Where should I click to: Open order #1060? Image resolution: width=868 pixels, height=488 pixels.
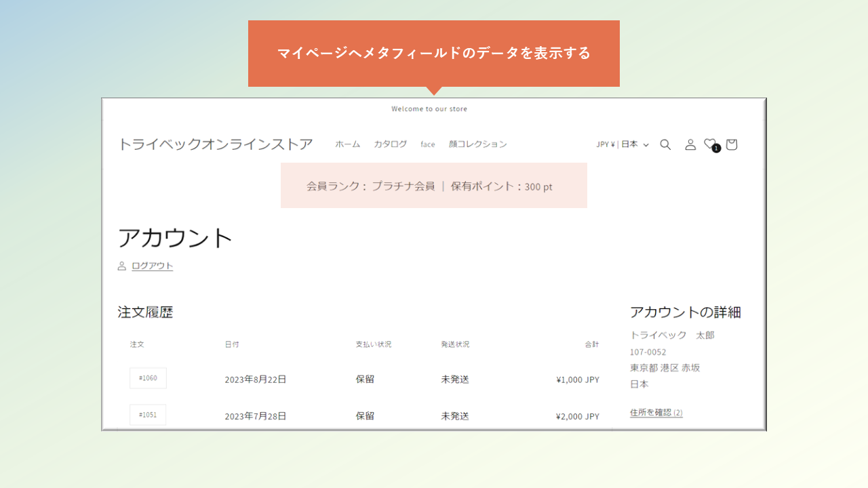point(148,378)
